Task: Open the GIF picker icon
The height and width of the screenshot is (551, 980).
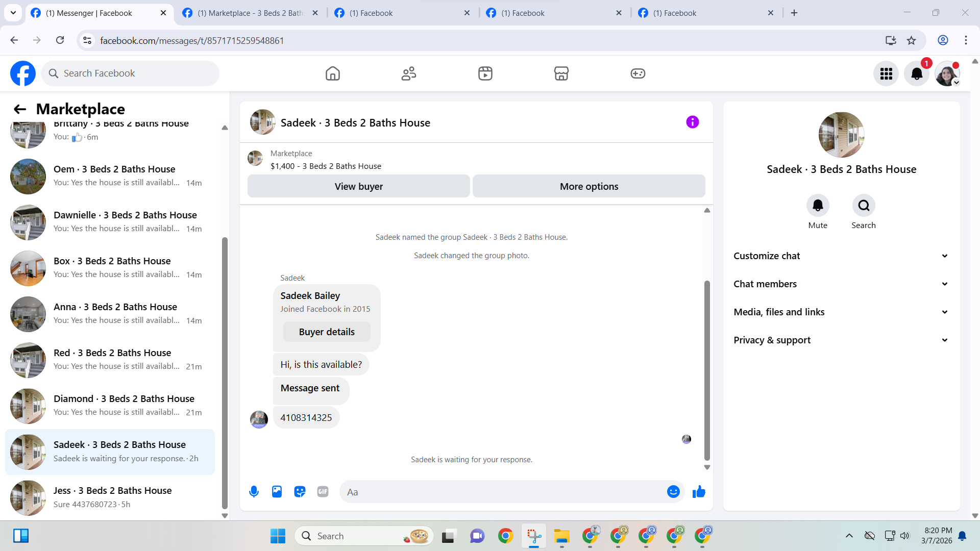Action: point(323,492)
